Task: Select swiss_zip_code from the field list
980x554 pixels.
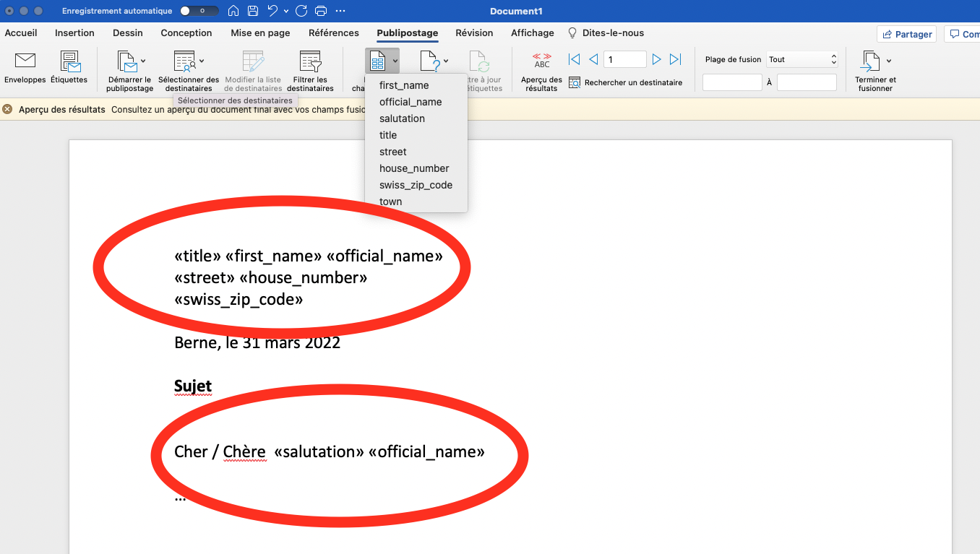Action: tap(416, 185)
